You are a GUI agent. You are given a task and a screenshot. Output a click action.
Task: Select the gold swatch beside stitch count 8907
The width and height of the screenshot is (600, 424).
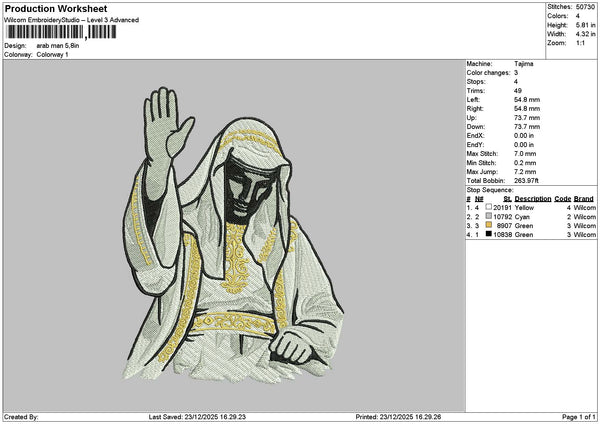click(488, 225)
